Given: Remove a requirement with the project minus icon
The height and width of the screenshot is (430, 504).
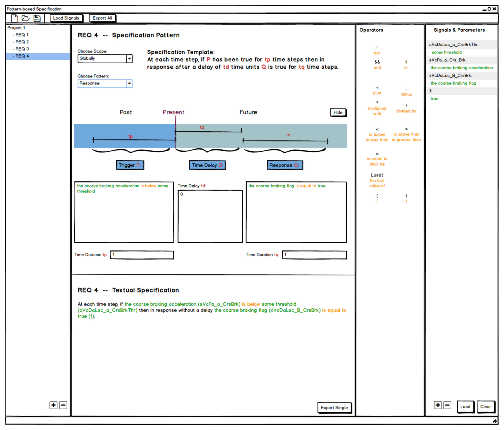Looking at the screenshot, I should (x=63, y=405).
